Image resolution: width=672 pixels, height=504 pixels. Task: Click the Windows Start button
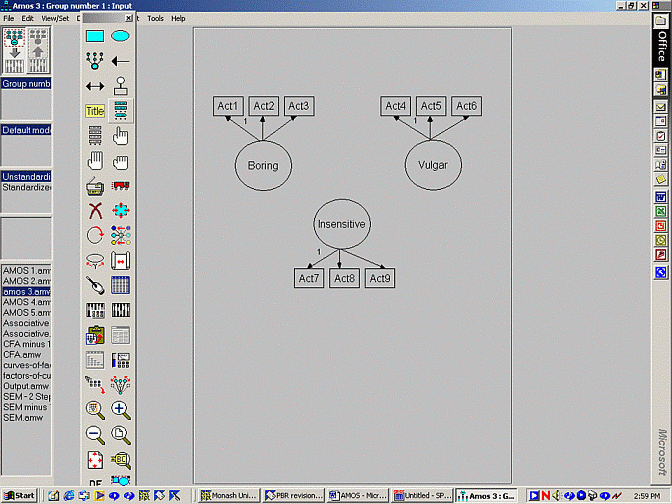coord(20,495)
